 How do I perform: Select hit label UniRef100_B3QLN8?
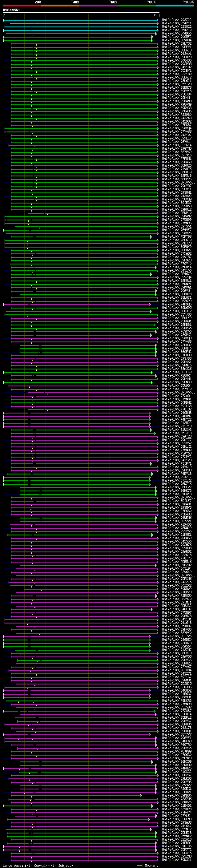177,819
